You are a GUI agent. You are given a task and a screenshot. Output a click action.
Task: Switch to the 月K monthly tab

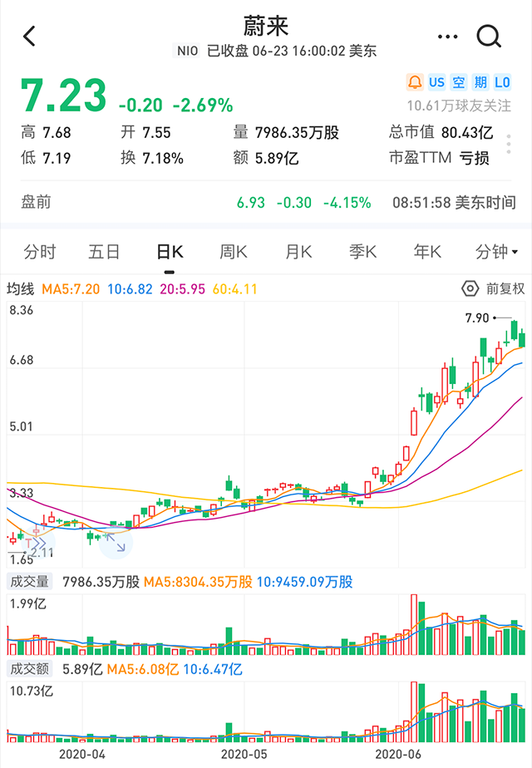(x=298, y=252)
